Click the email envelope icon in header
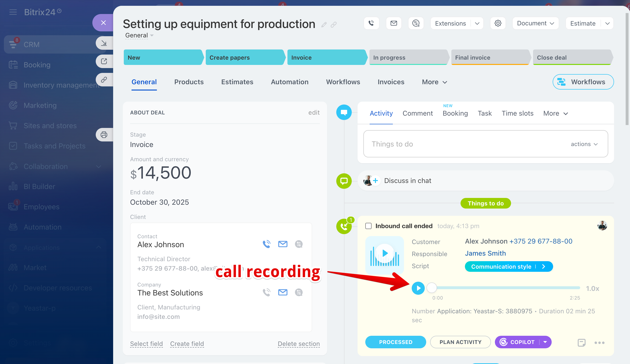The width and height of the screenshot is (630, 364). click(x=394, y=23)
